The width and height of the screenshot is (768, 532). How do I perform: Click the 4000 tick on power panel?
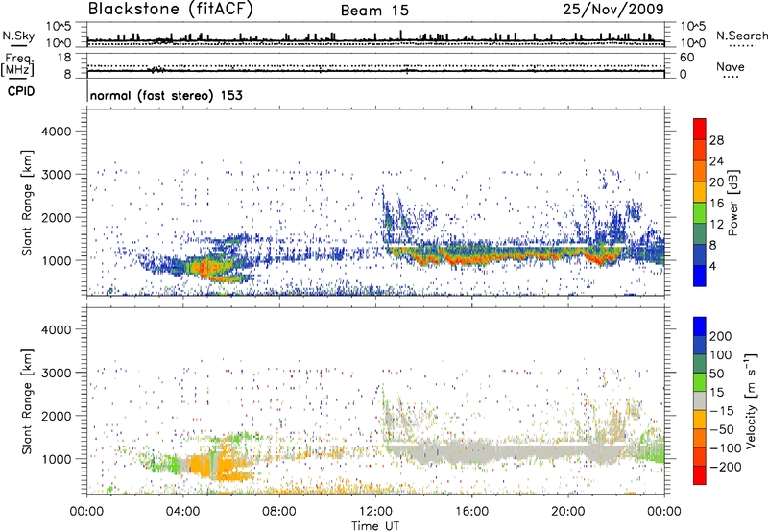click(x=57, y=132)
